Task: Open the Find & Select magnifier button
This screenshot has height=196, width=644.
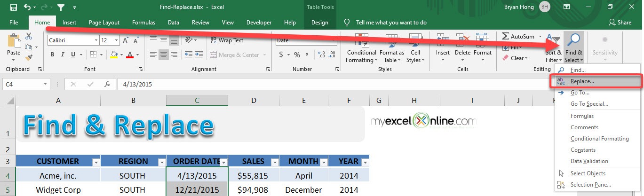Action: pyautogui.click(x=573, y=48)
